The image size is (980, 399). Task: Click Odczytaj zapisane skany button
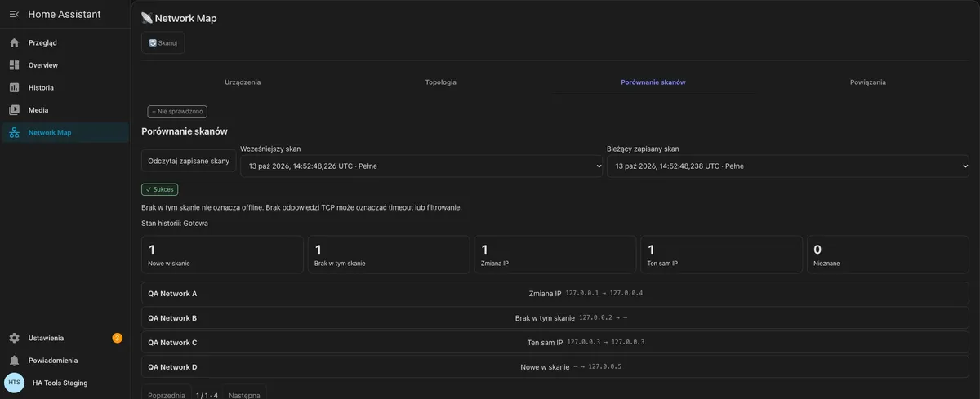[189, 161]
